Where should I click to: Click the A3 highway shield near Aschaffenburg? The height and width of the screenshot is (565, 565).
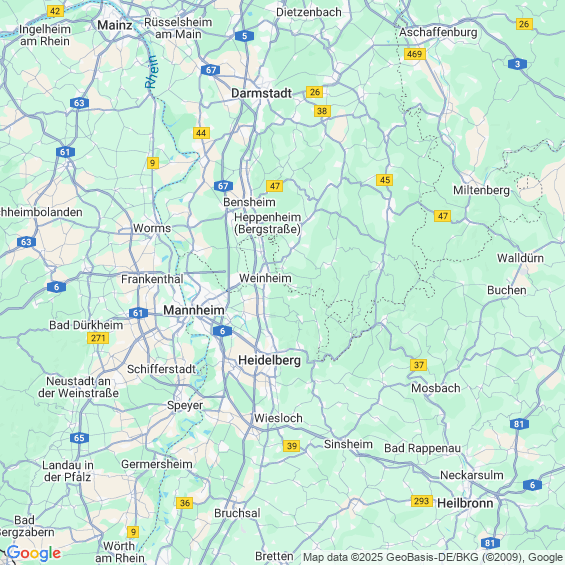(x=517, y=64)
